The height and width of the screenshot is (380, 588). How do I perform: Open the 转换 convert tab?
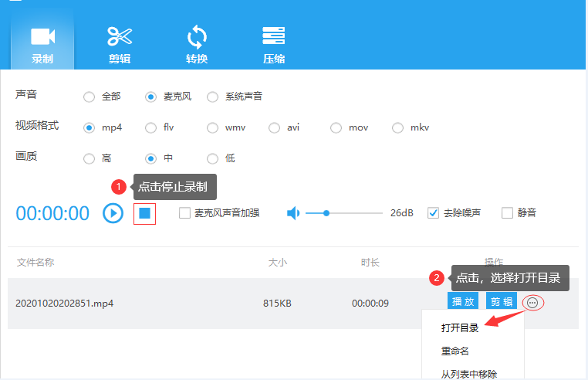(x=197, y=45)
